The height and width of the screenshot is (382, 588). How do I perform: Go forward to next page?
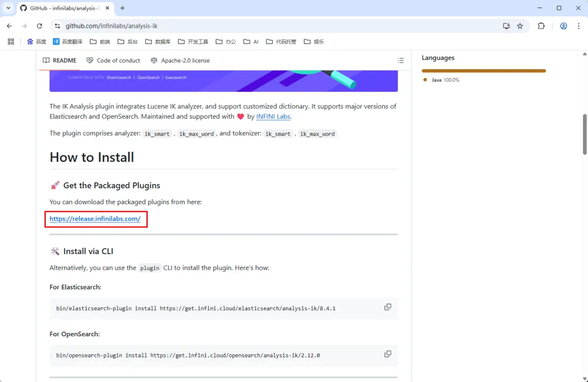[24, 26]
